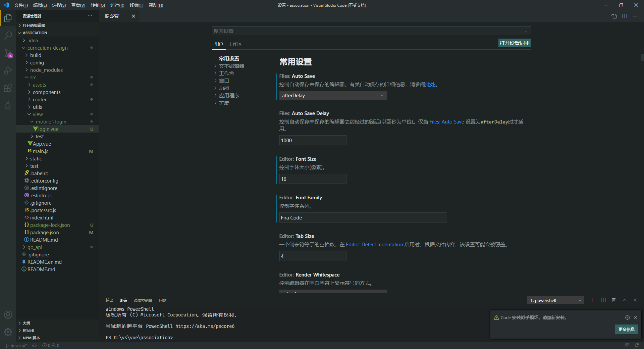
Task: Open settings search filter menu icon
Action: 524,31
